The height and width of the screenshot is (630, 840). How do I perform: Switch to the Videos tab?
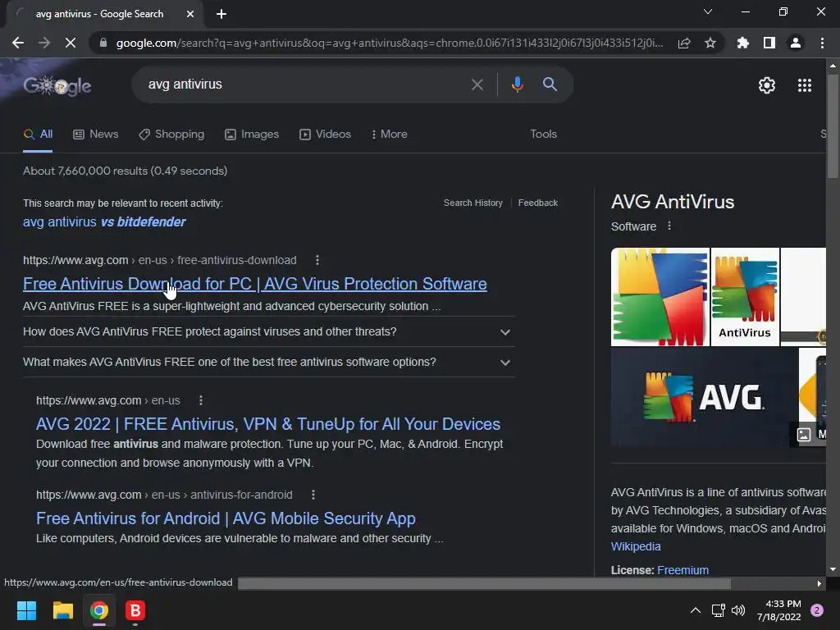[x=325, y=134]
